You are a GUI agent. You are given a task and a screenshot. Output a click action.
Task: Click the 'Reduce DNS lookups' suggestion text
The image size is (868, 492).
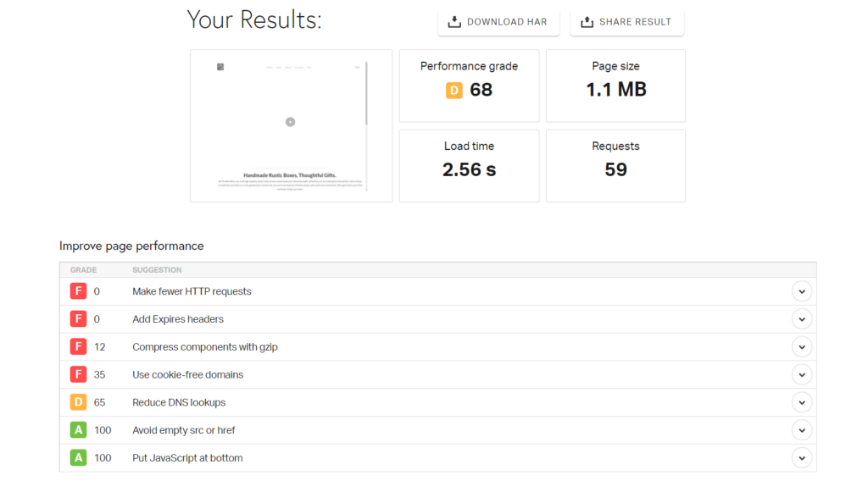pyautogui.click(x=179, y=402)
